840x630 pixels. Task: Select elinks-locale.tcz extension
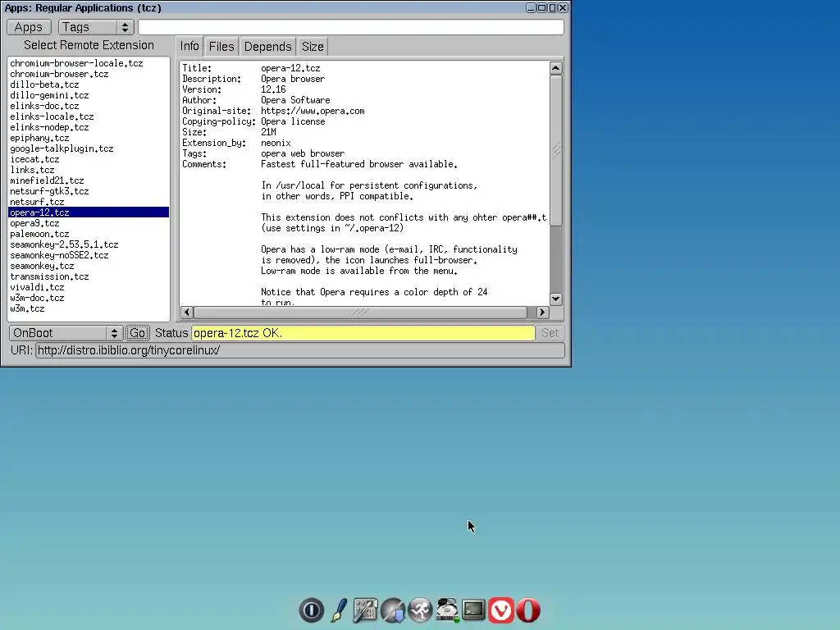pos(89,116)
